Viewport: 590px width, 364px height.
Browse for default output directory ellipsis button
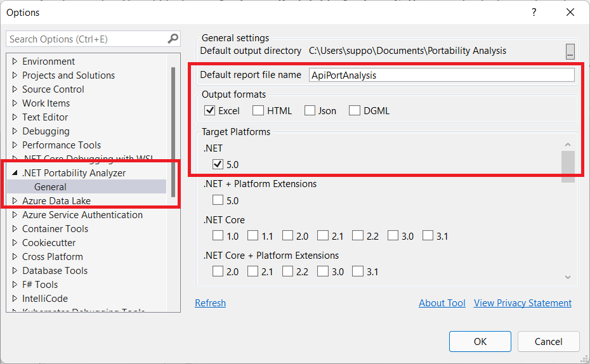(x=570, y=51)
